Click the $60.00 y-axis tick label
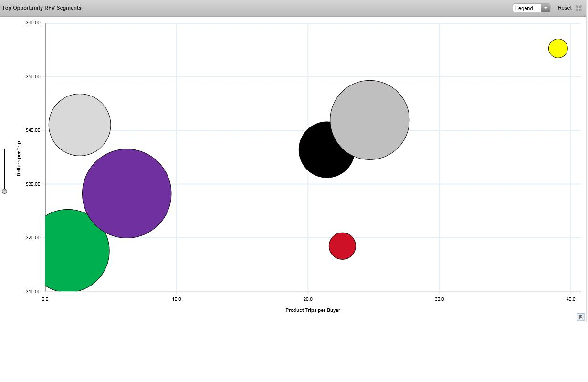 pyautogui.click(x=33, y=23)
